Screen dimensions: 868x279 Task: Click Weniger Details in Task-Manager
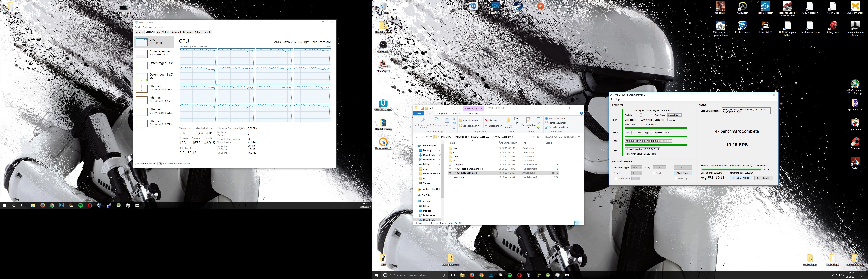point(146,163)
